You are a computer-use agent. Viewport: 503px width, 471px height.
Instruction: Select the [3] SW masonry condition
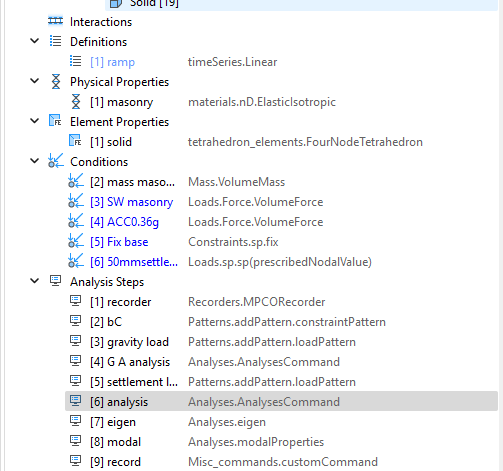(131, 202)
